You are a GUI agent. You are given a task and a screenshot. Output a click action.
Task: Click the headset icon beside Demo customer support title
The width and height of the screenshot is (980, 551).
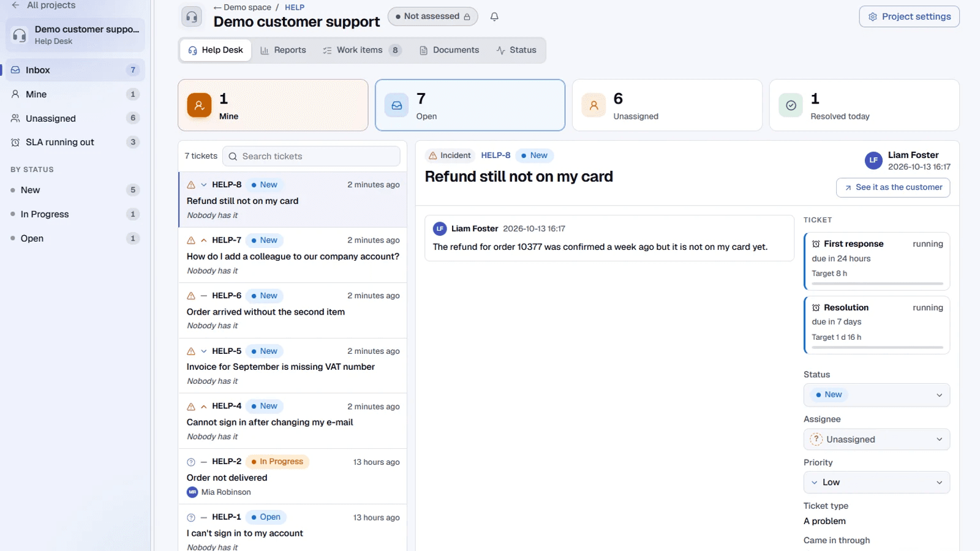[x=192, y=17]
